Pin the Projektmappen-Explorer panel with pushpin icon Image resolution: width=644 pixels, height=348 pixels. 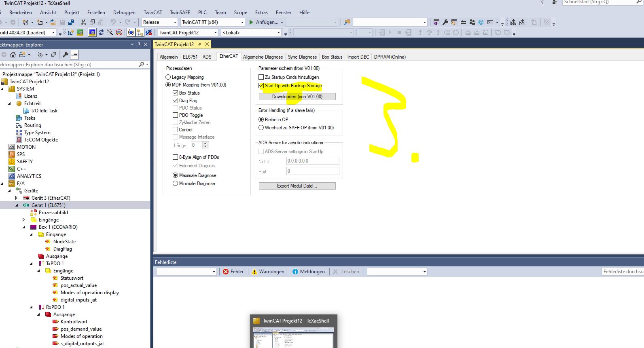pos(139,44)
